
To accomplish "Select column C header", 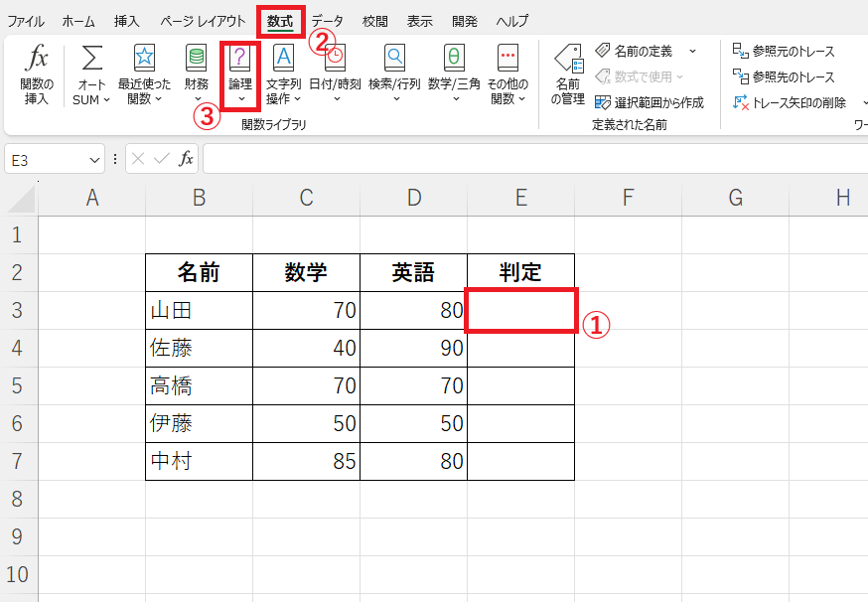I will pyautogui.click(x=306, y=198).
